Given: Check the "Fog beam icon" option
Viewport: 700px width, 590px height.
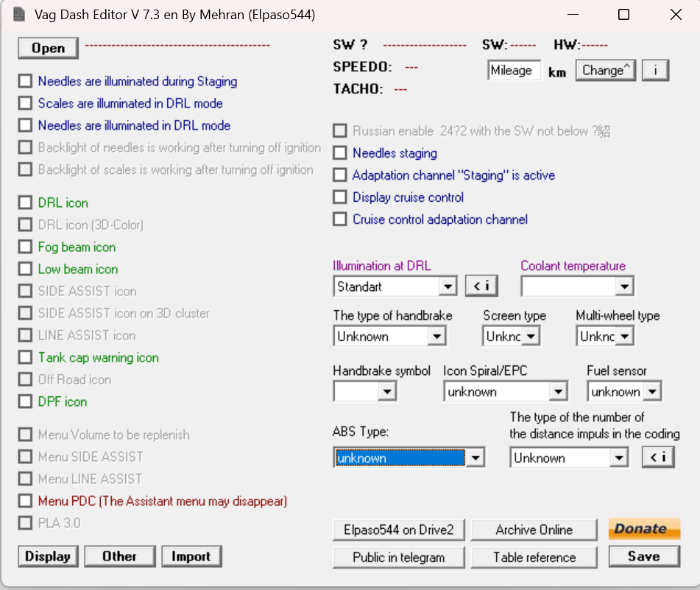Looking at the screenshot, I should point(26,247).
